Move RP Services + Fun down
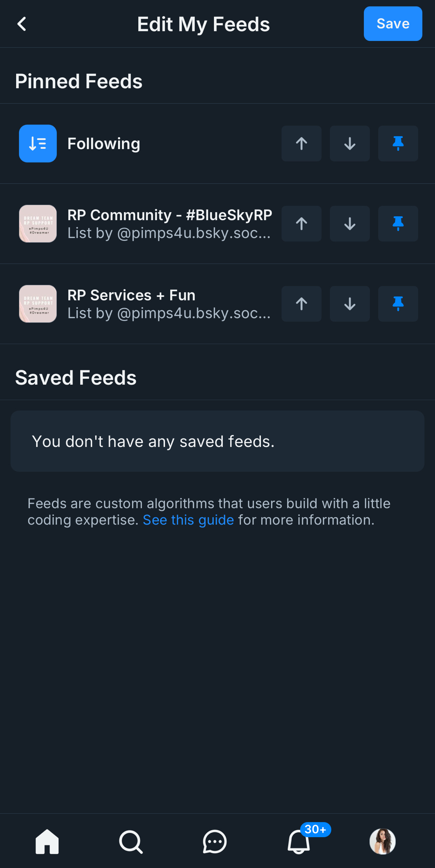 tap(349, 304)
